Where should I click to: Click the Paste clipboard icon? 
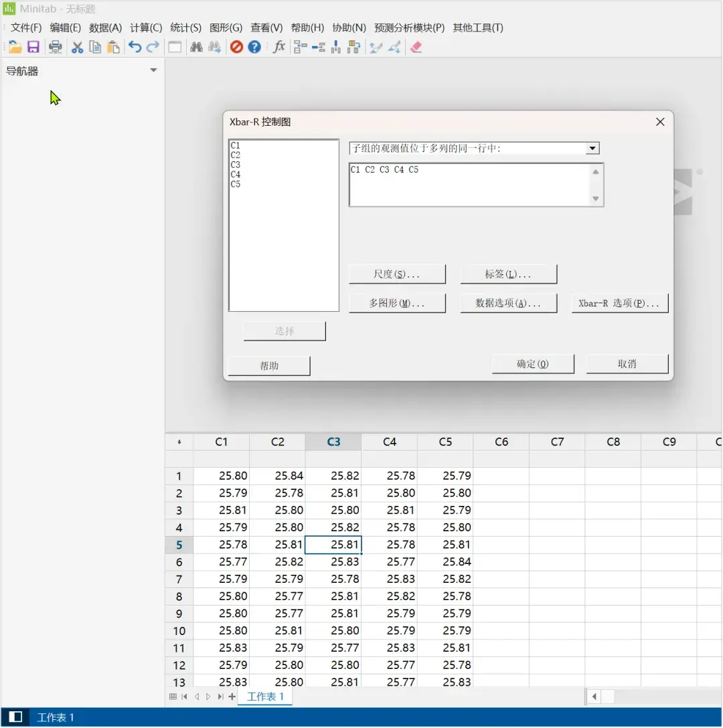113,47
